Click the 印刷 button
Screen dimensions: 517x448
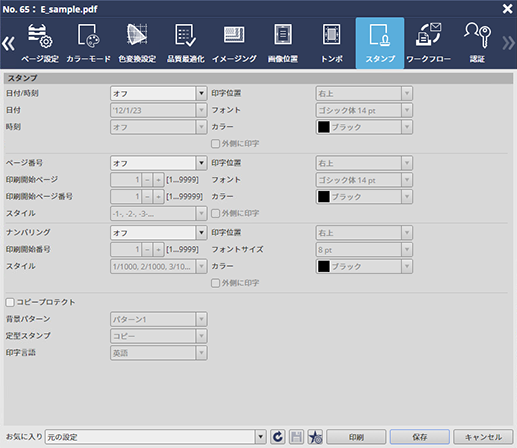click(x=356, y=437)
